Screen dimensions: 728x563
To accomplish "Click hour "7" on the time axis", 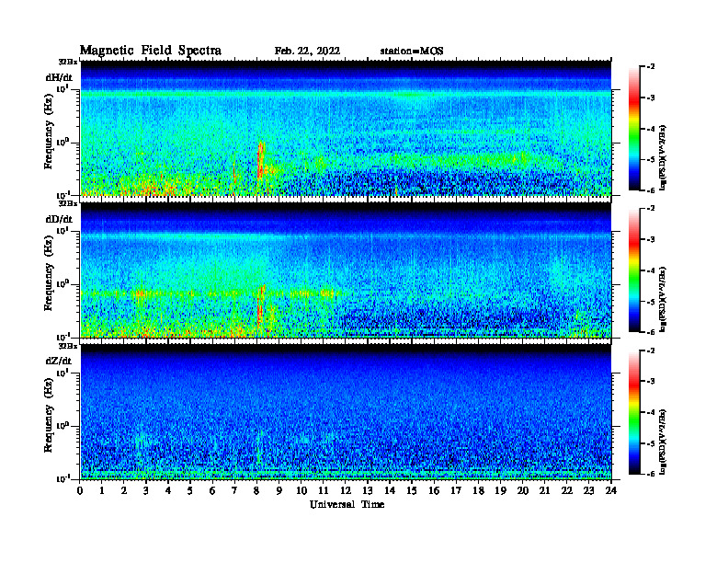I will [x=235, y=491].
